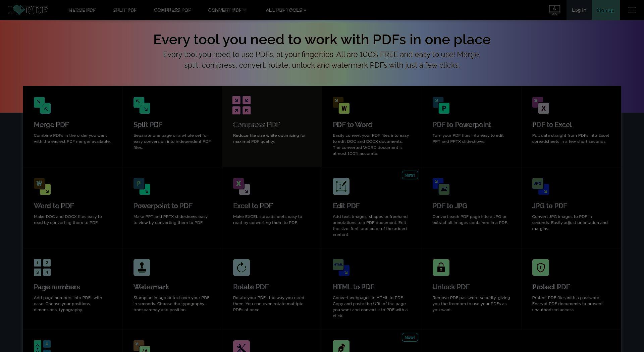Click the Unlock PDF padlock icon

tap(441, 268)
